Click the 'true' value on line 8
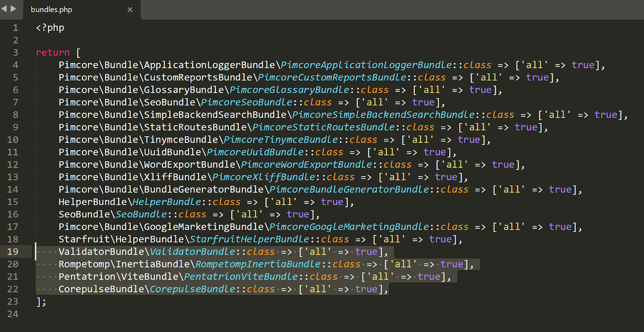This screenshot has width=644, height=332. click(x=606, y=115)
